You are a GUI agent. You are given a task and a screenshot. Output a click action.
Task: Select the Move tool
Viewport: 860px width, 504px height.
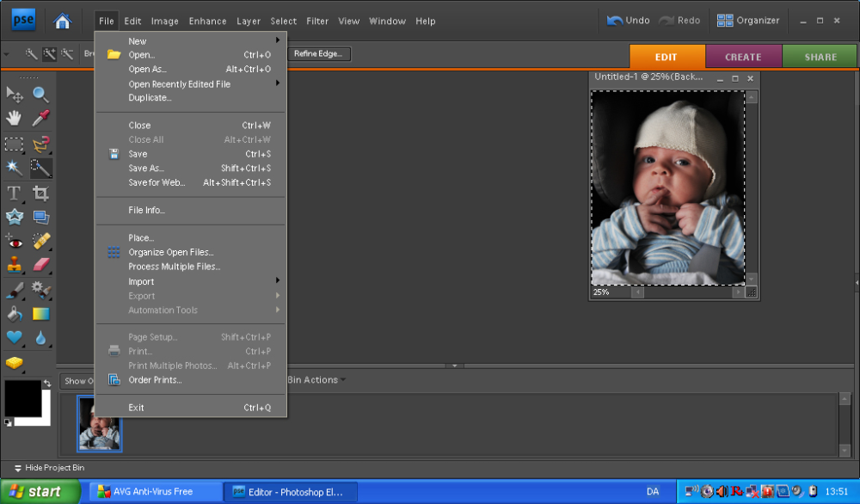[14, 95]
